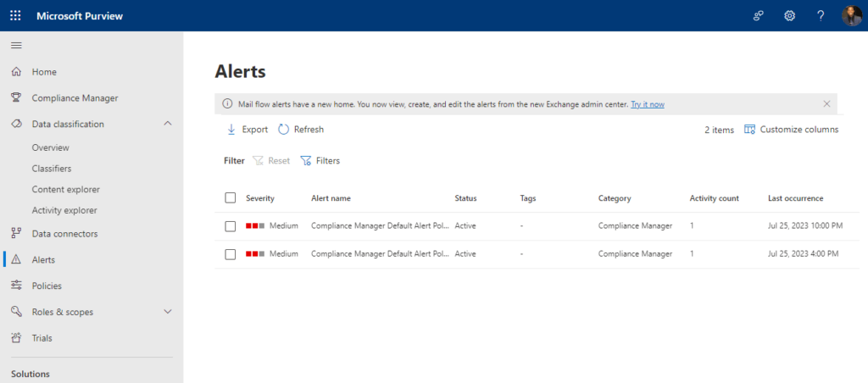Screen dimensions: 868x383
Task: Click the Export button label
Action: 255,130
